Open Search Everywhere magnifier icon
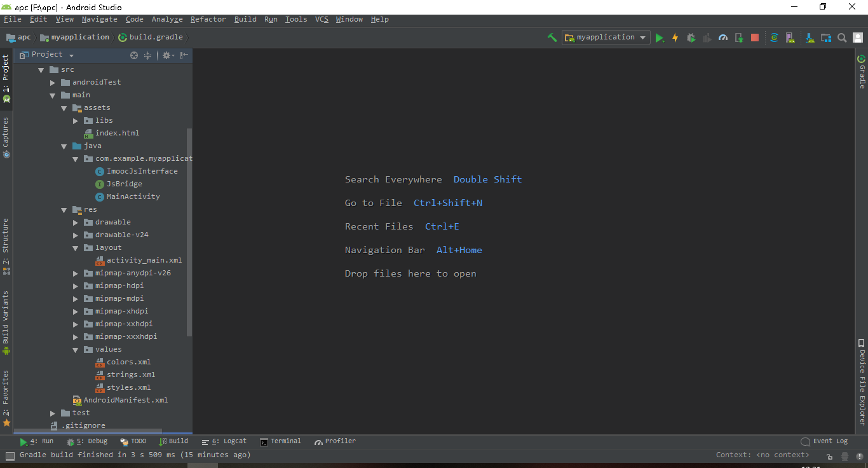Screen dimensions: 868x468 (842, 38)
